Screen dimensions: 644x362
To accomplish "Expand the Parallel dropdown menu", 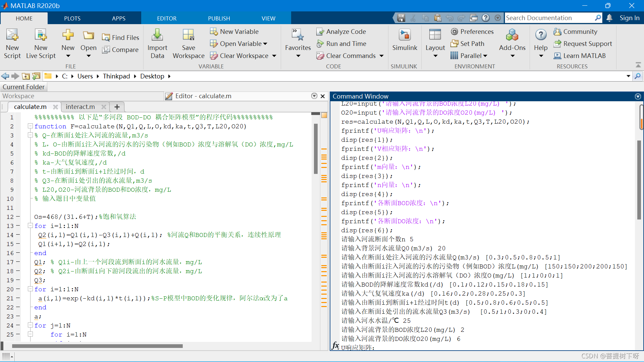I will (x=485, y=56).
